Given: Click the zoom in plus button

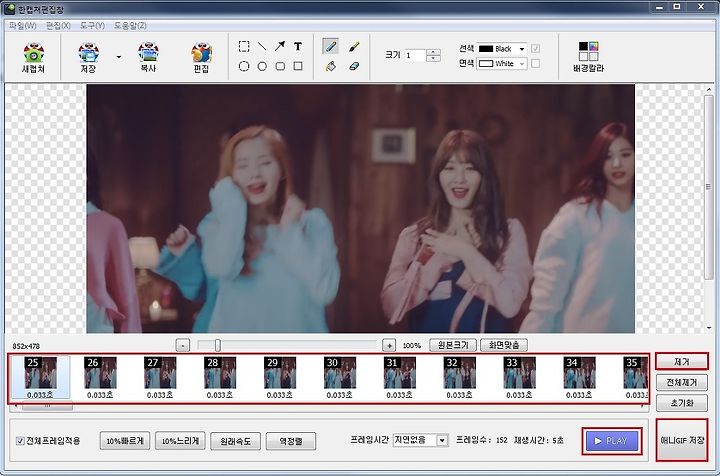Looking at the screenshot, I should pos(389,345).
